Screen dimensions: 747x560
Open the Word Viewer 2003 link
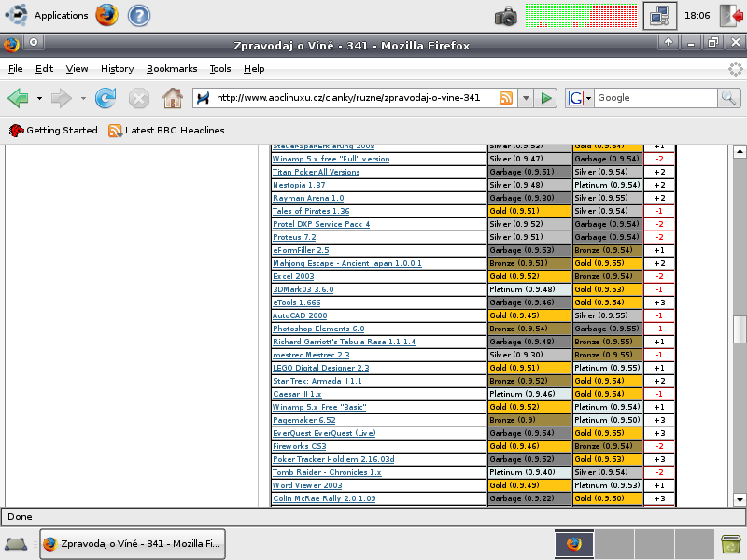[x=307, y=485]
